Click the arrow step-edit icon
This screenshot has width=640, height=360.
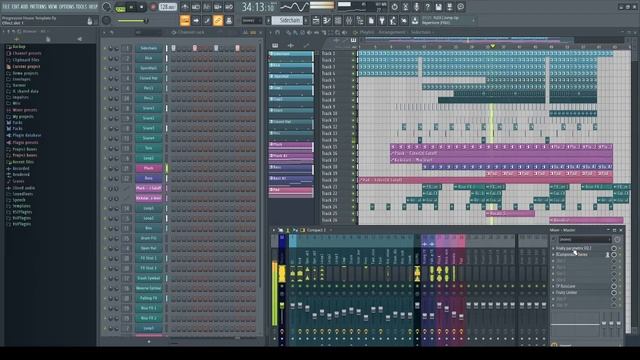[x=196, y=20]
